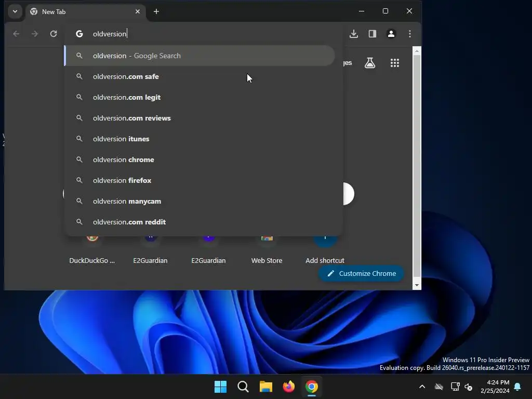Click the scrollbar down arrow
The height and width of the screenshot is (399, 532).
coord(417,285)
